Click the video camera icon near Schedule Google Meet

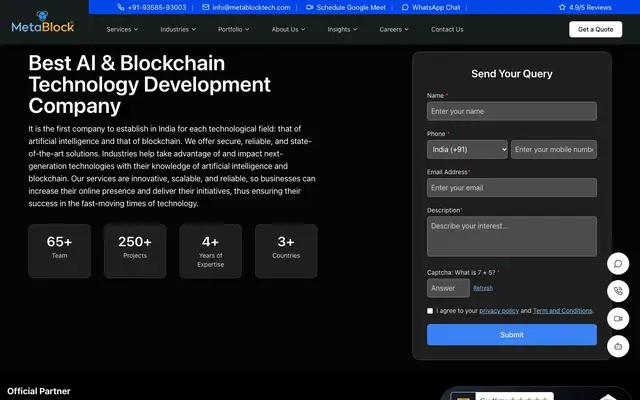click(310, 7)
